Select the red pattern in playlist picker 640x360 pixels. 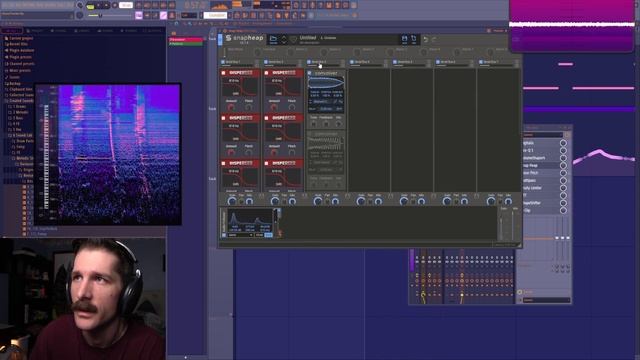click(x=186, y=40)
